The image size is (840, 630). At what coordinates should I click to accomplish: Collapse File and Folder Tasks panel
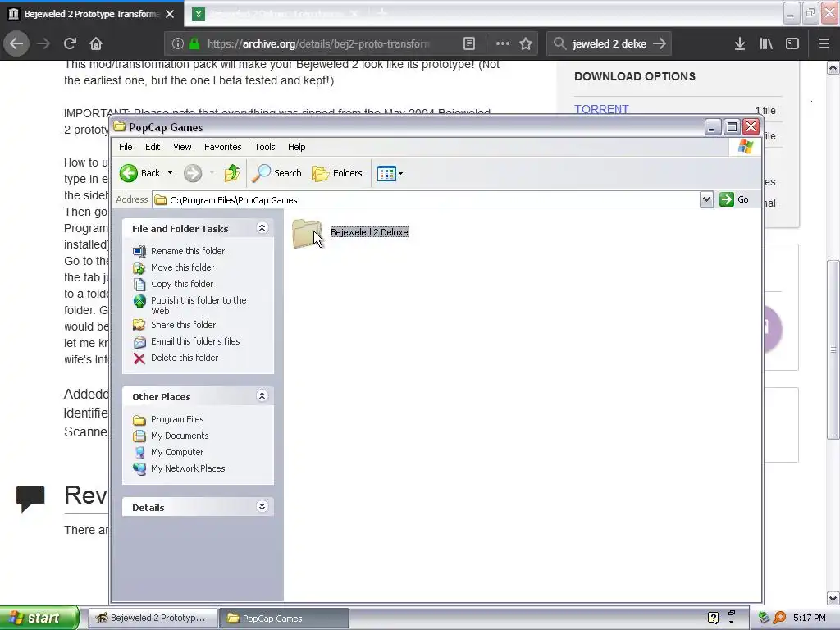click(x=262, y=228)
